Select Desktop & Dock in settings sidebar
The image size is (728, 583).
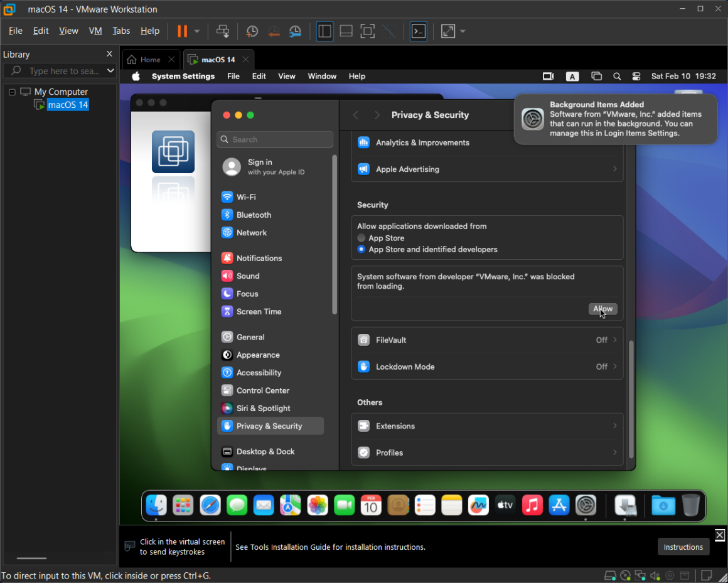point(270,452)
